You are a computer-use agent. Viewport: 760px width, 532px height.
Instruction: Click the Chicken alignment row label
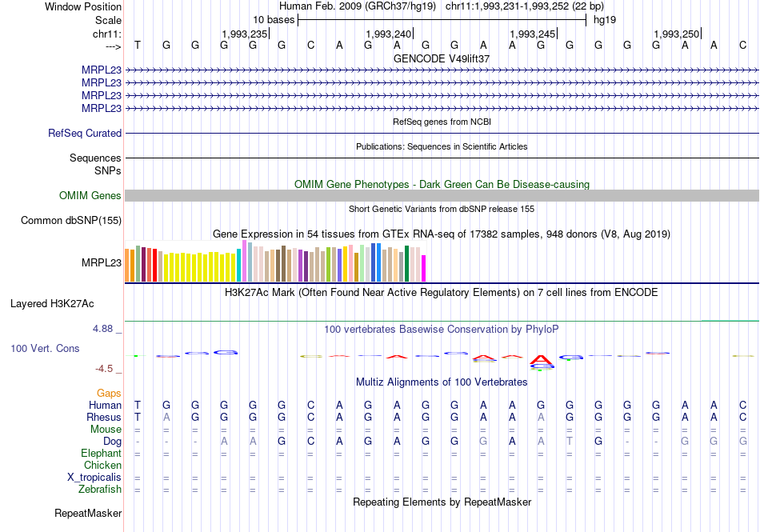tap(102, 465)
